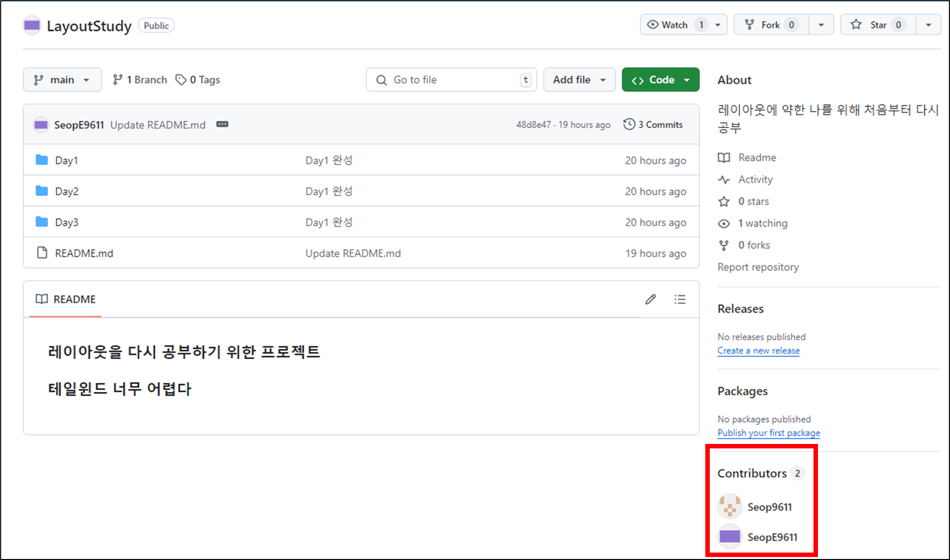The width and height of the screenshot is (950, 560).
Task: Open the Releases heading link
Action: 741,309
